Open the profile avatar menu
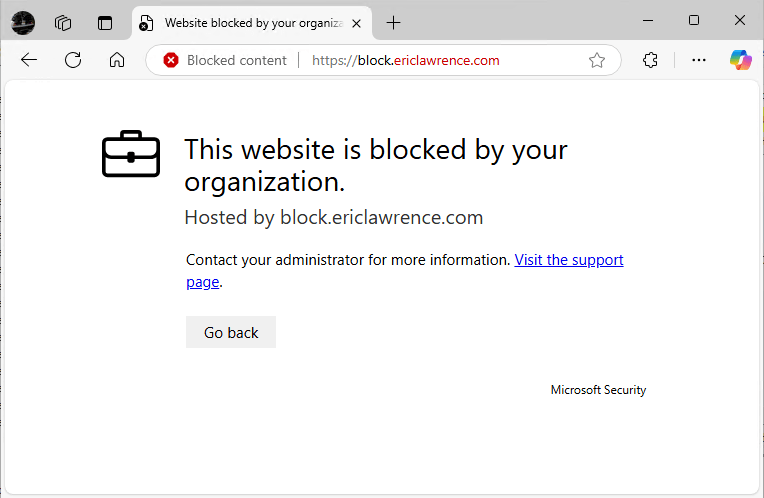This screenshot has height=498, width=764. 23,22
